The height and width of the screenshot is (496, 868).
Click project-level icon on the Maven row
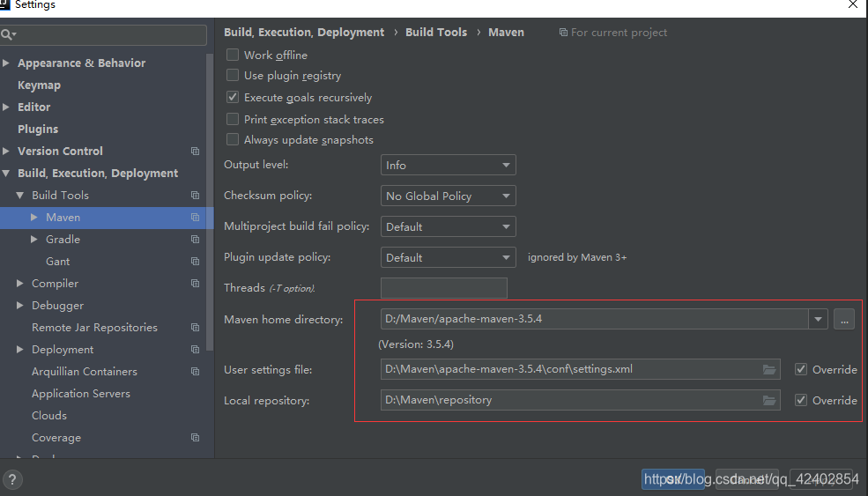tap(195, 218)
